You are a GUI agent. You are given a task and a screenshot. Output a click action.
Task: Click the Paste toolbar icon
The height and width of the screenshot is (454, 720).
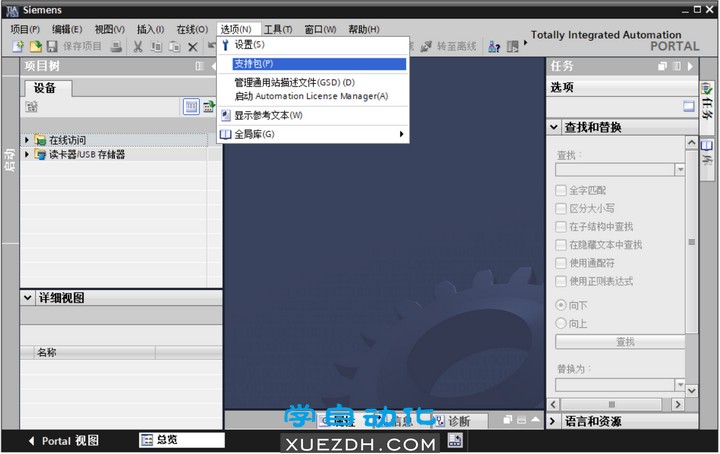(x=174, y=46)
